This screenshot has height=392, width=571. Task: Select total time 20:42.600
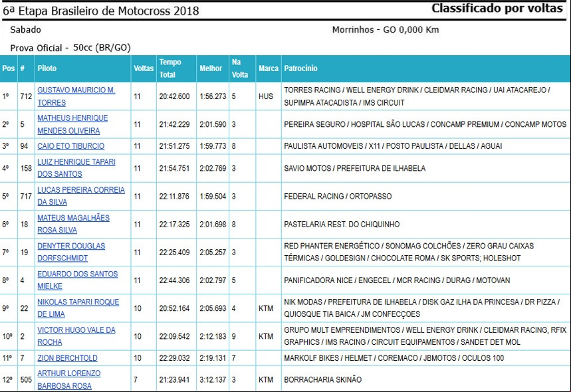[174, 96]
